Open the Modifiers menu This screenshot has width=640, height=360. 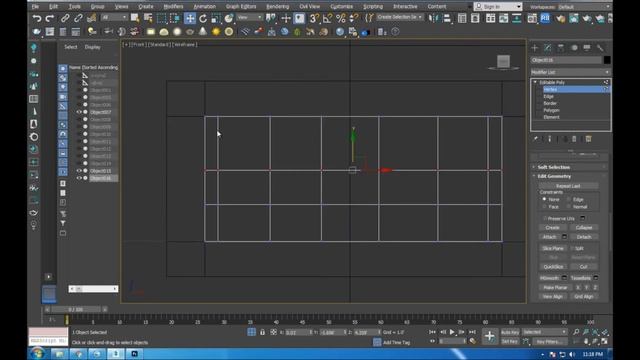(x=173, y=7)
